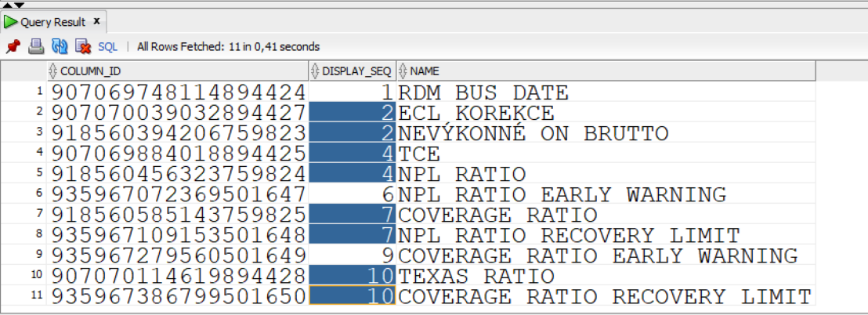This screenshot has height=315, width=868.
Task: Select cell 907069884018894425
Action: [178, 154]
